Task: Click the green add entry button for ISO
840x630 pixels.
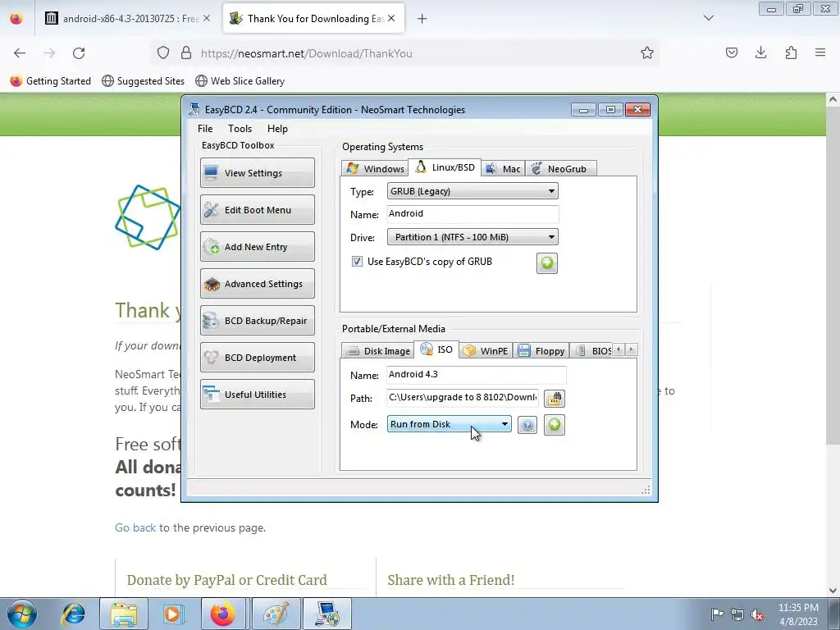Action: coord(555,425)
